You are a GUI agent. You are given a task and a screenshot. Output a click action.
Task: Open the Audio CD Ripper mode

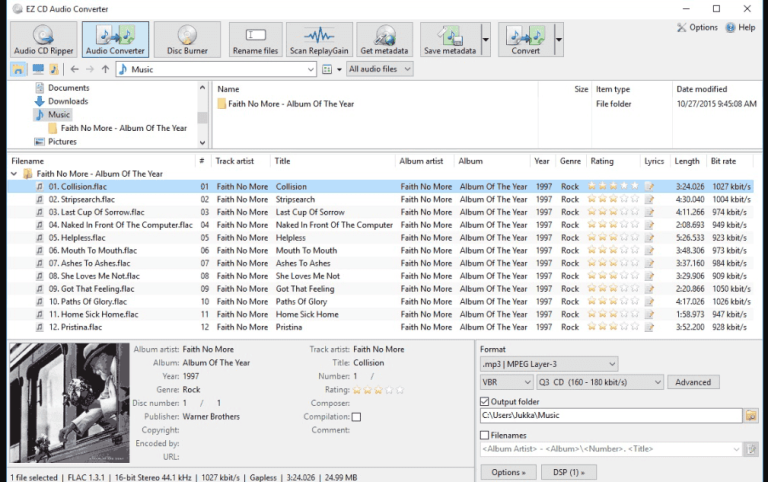point(44,39)
